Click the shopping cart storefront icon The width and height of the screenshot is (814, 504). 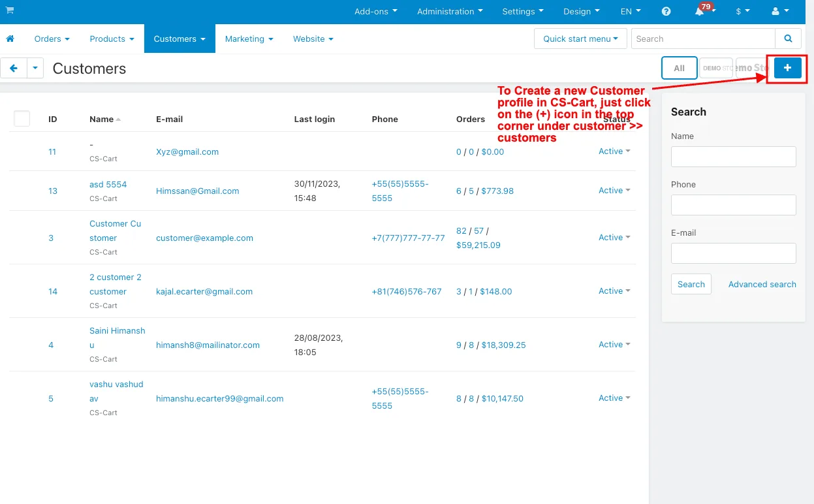(10, 10)
